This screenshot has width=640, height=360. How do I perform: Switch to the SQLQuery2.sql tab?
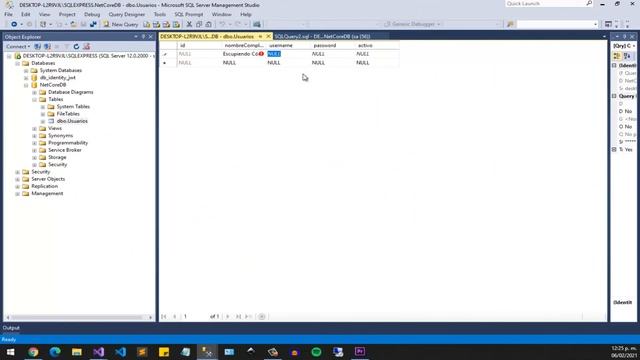[322, 36]
